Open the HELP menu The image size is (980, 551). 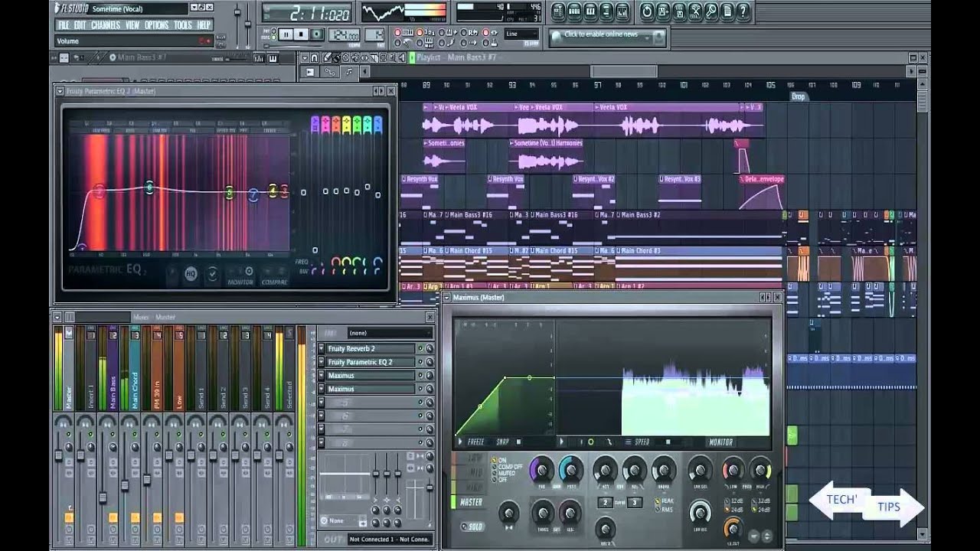[x=204, y=24]
